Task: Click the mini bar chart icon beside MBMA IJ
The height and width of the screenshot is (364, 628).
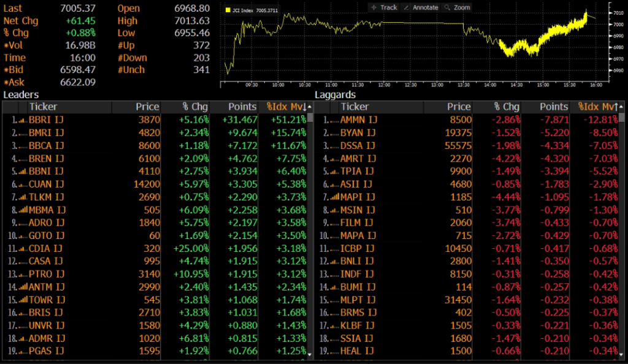Action: [23, 210]
